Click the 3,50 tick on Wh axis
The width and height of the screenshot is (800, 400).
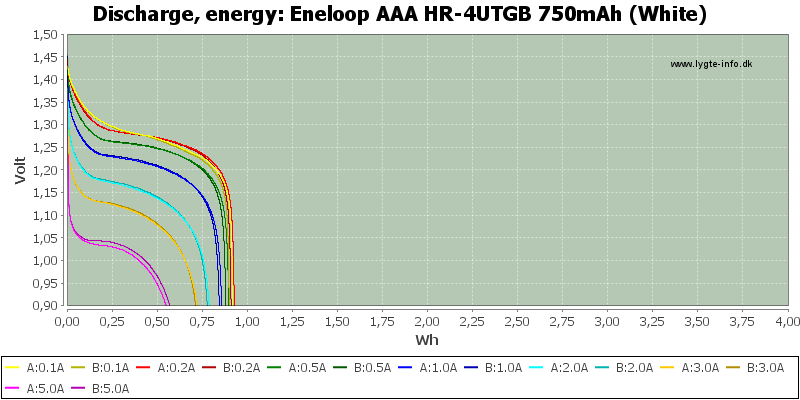point(697,320)
